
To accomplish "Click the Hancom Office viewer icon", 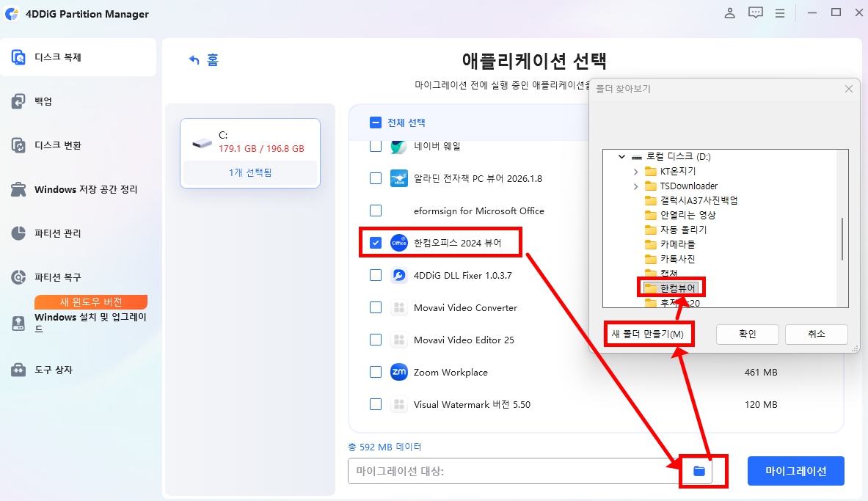I will [398, 243].
